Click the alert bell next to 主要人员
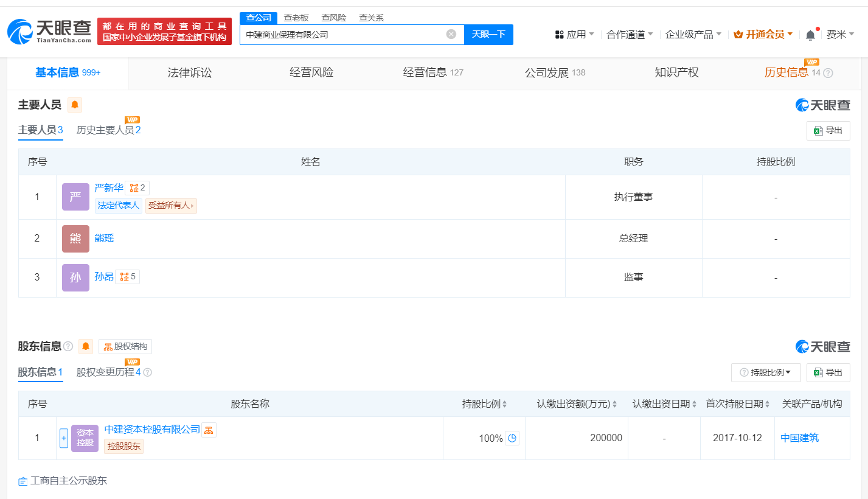This screenshot has width=868, height=499. 75,105
